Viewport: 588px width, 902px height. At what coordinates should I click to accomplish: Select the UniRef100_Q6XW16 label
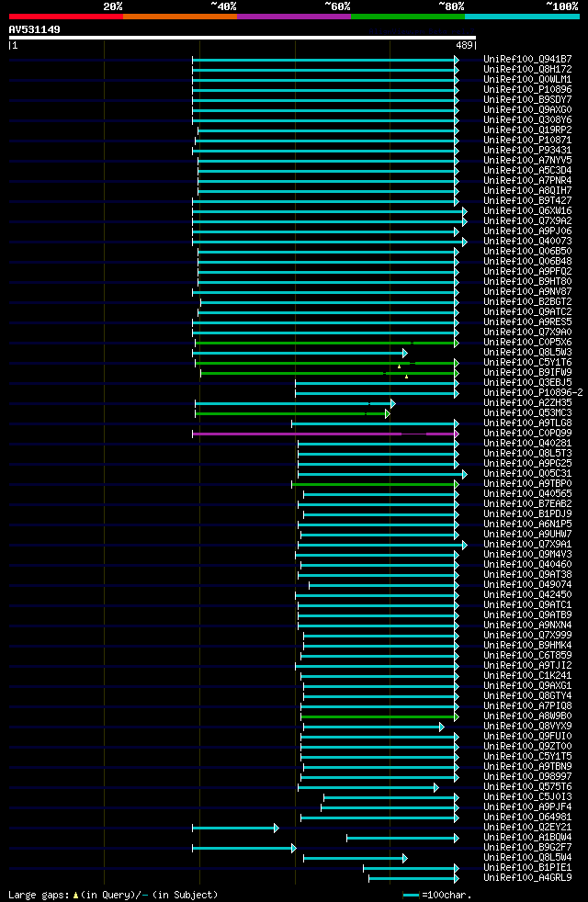pyautogui.click(x=527, y=211)
